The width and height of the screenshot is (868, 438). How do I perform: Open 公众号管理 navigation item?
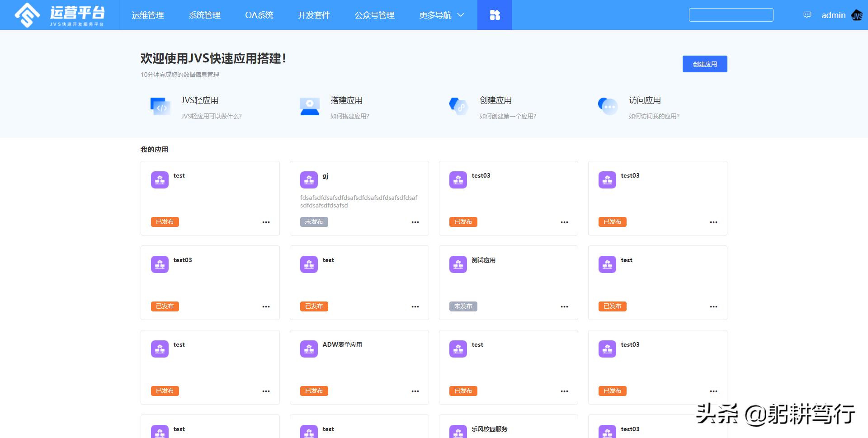click(374, 15)
